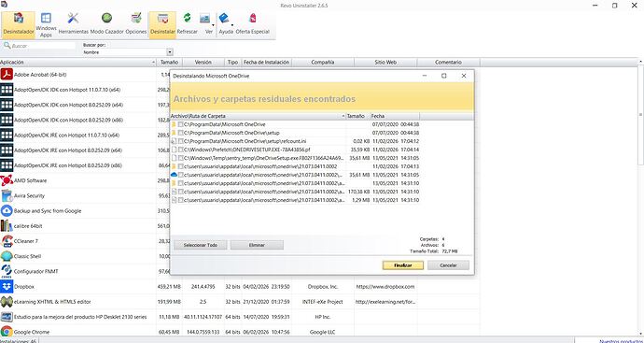Click the 72,7 MB Tamaño Total value

[450, 250]
